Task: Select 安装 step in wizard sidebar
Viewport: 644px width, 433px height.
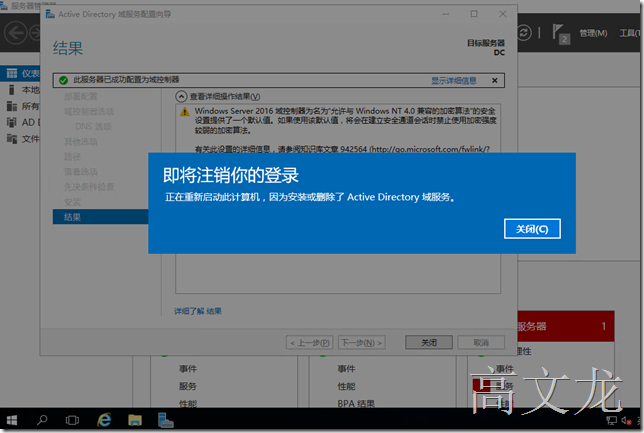Action: click(72, 202)
